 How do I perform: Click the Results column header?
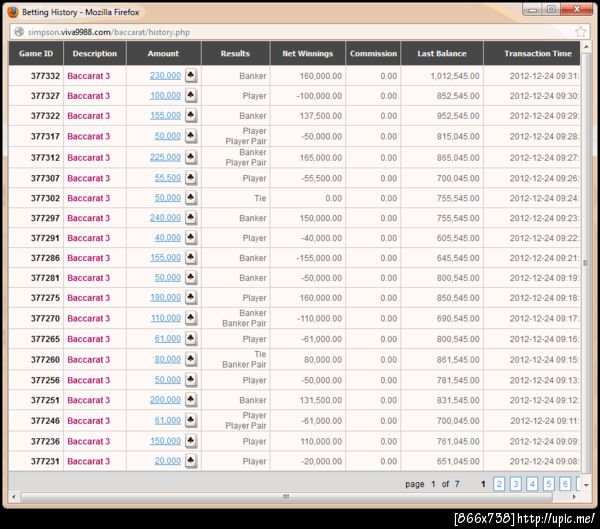(235, 53)
